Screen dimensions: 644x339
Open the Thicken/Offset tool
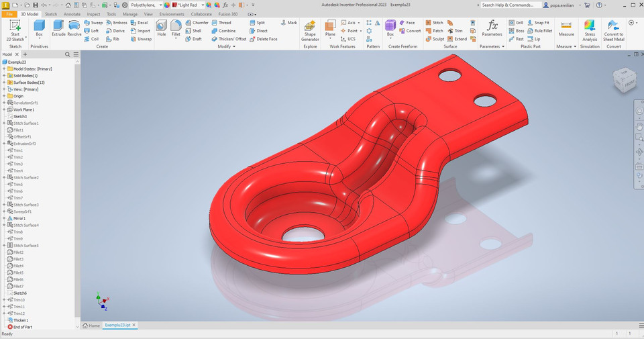click(x=229, y=39)
